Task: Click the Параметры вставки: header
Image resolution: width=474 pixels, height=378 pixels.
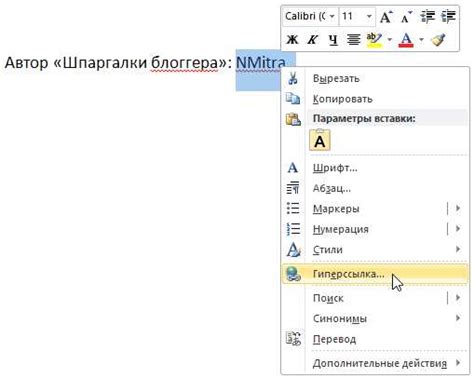Action: pyautogui.click(x=364, y=119)
